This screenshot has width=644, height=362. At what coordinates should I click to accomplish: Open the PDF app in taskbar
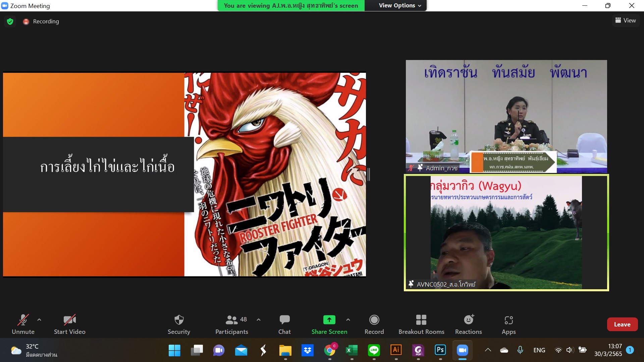pos(418,350)
